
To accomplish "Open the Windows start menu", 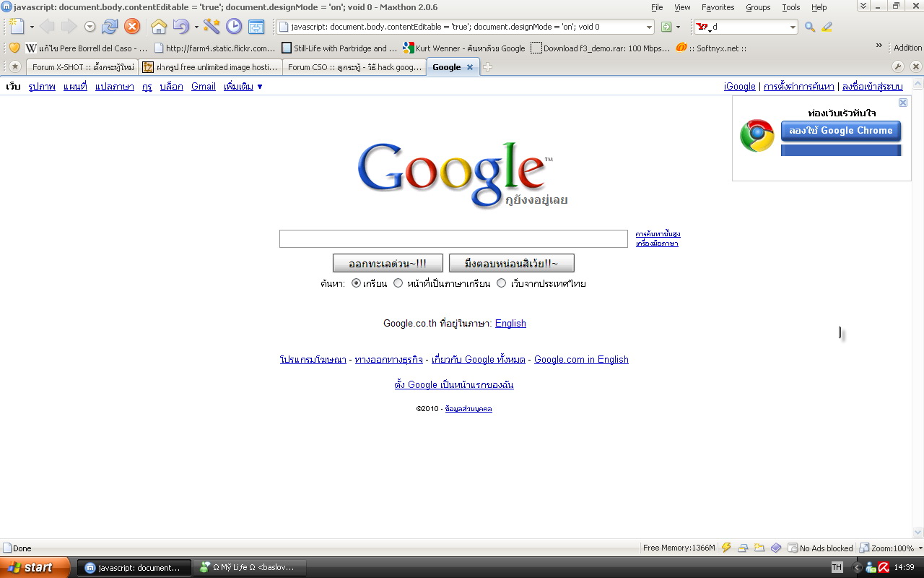I will (35, 567).
